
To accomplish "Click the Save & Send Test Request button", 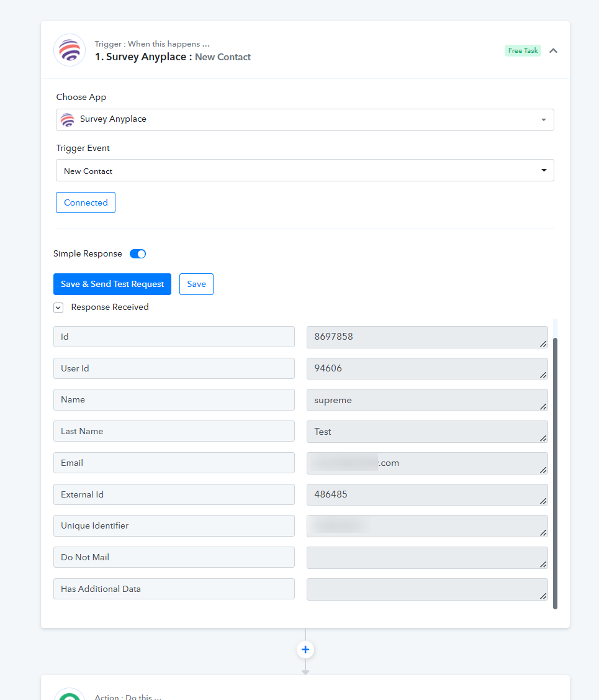I will 112,284.
